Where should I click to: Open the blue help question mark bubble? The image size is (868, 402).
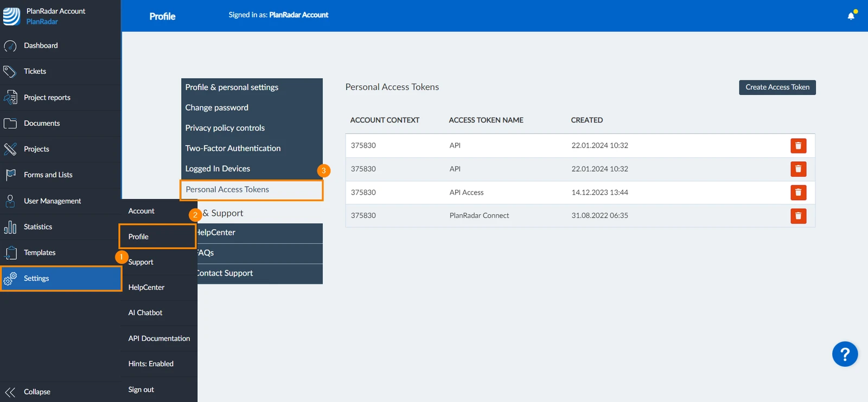pos(845,354)
